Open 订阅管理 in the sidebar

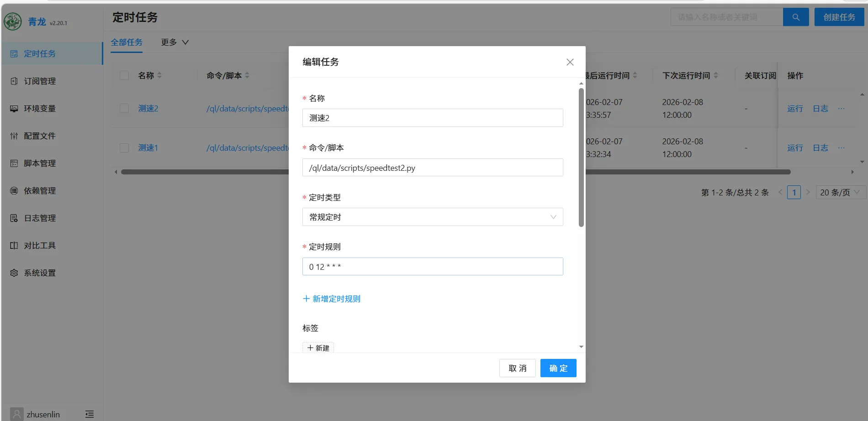(39, 81)
